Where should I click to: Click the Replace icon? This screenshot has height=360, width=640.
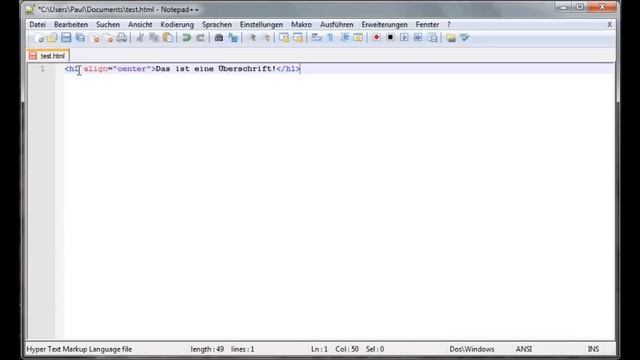[233, 38]
